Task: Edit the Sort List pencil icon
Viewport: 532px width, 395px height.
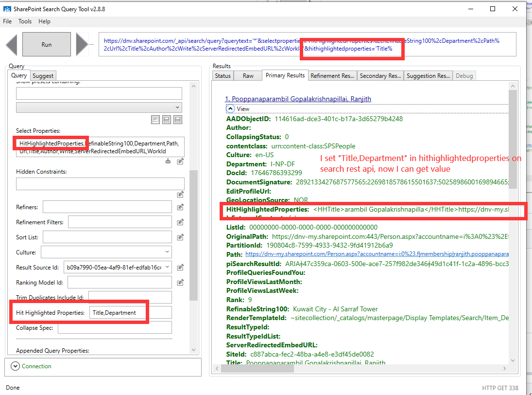Action: [180, 237]
